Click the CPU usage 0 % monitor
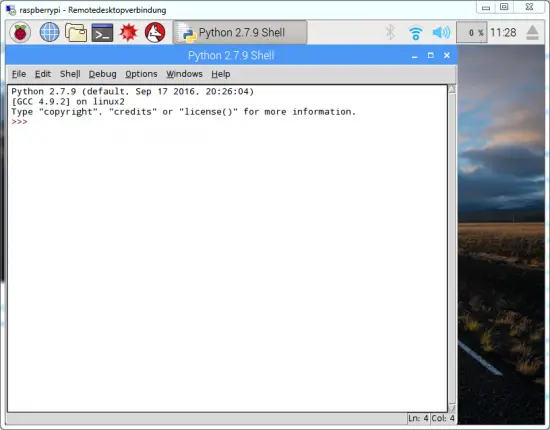This screenshot has width=550, height=430. coord(471,33)
